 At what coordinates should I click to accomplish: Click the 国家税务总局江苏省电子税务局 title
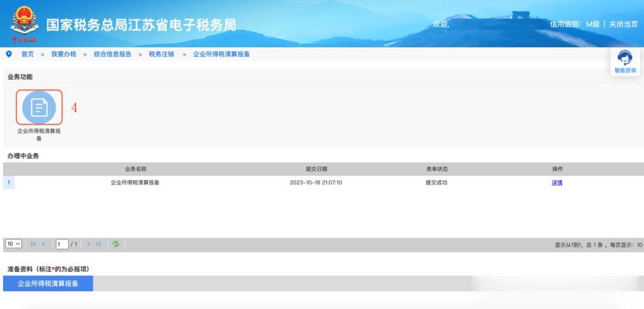coord(141,25)
